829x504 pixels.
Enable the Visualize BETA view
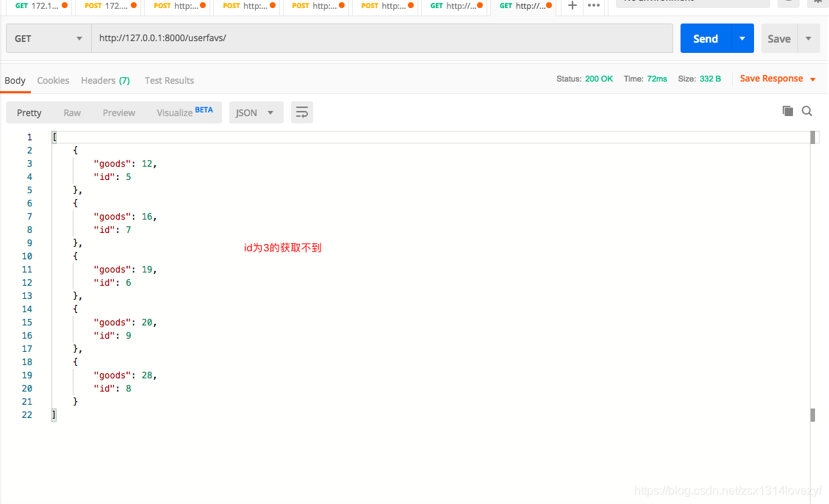[x=174, y=112]
